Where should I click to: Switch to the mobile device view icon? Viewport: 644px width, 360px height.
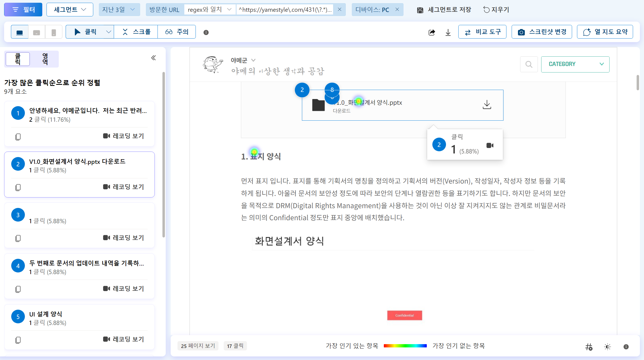[x=54, y=32]
